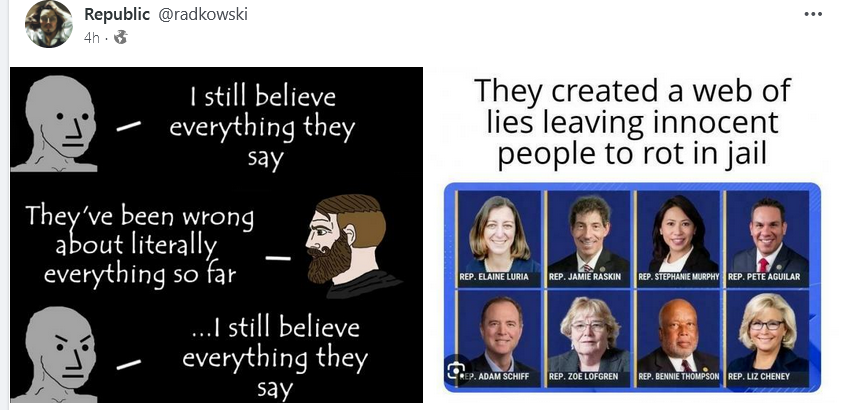Open the left NPC meme image

coord(216,235)
